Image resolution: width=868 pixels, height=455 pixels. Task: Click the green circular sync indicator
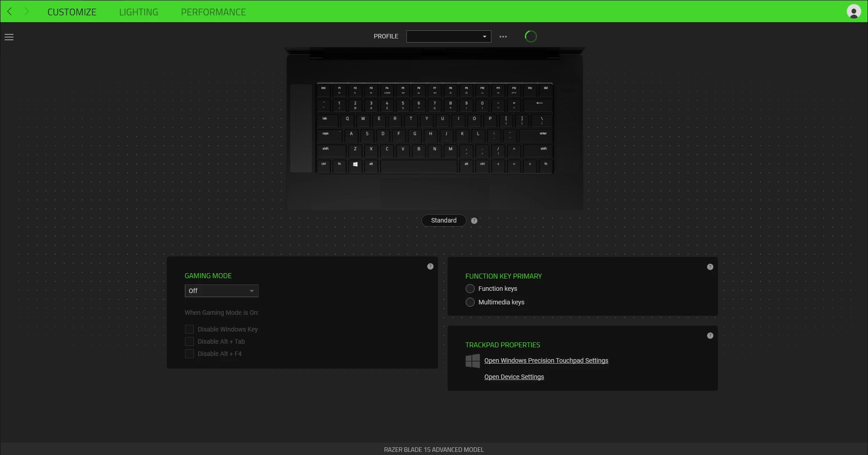tap(531, 36)
